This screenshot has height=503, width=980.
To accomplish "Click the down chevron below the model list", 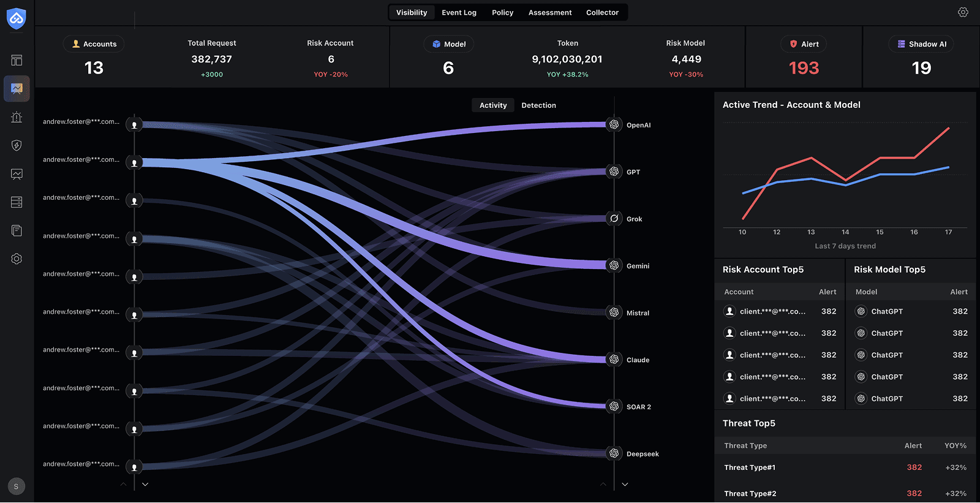I will coord(625,484).
